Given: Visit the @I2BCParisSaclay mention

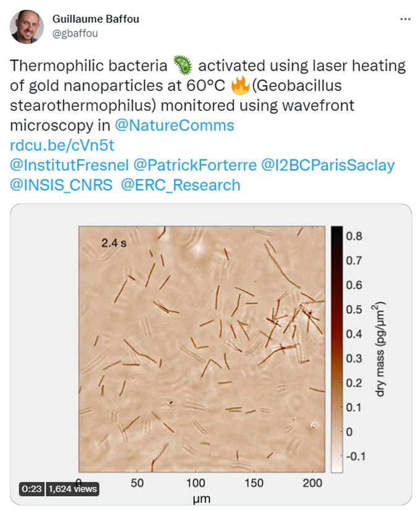Looking at the screenshot, I should (328, 165).
